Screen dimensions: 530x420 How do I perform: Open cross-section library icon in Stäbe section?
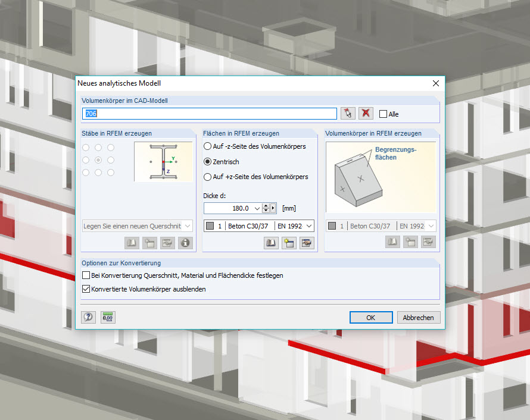coord(132,243)
